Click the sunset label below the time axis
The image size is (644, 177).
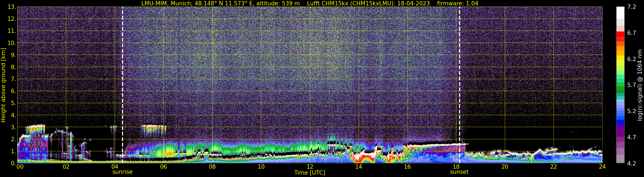(x=459, y=172)
